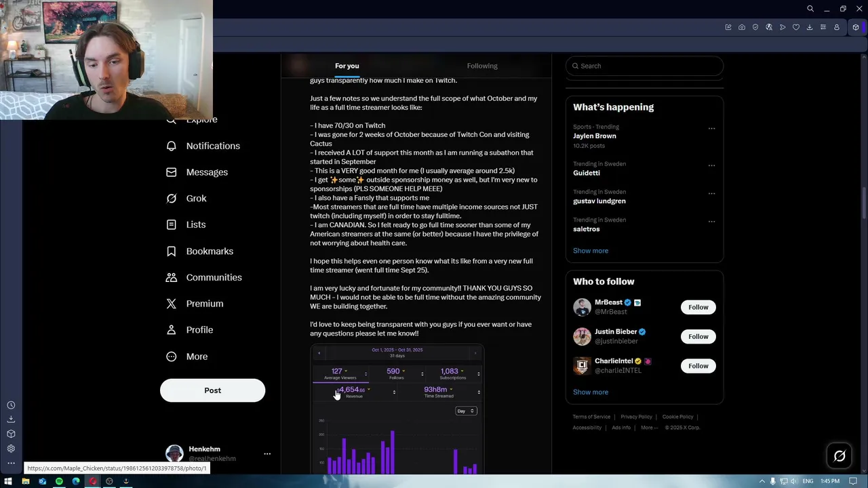Click the browser account person icon
The height and width of the screenshot is (488, 868).
(x=837, y=27)
